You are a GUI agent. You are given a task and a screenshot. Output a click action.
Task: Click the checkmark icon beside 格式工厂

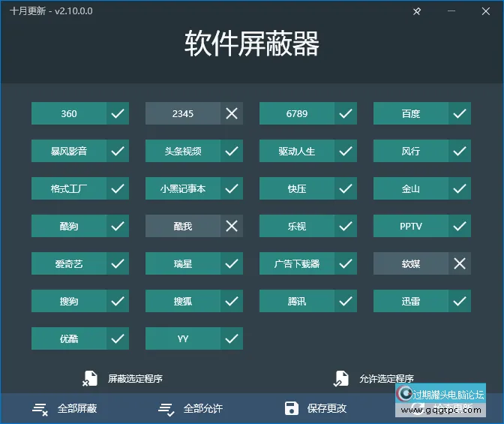118,188
